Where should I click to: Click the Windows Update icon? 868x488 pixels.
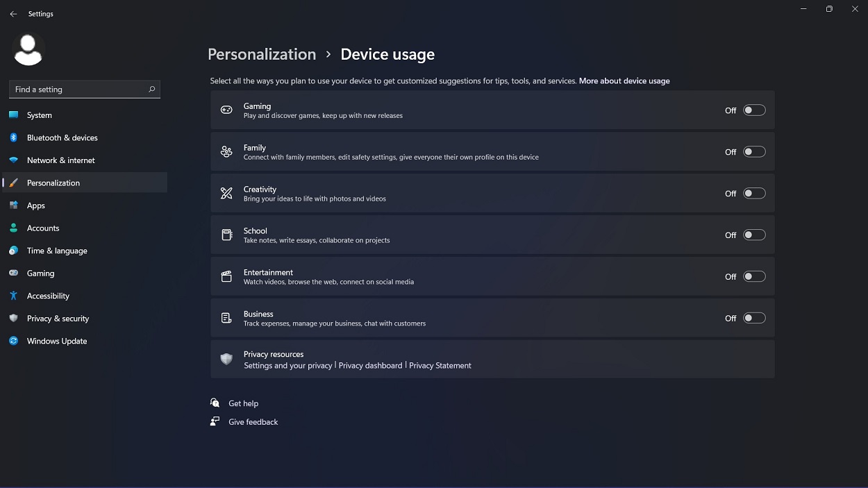(x=15, y=341)
